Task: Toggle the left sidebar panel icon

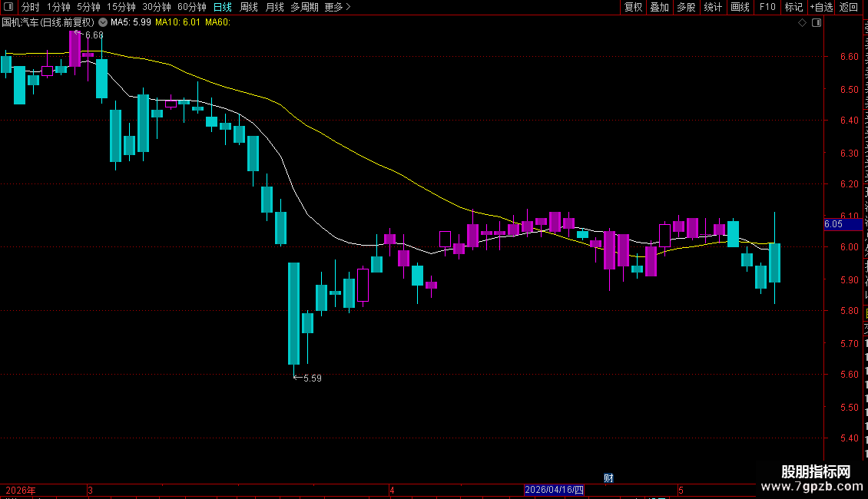Action: pyautogui.click(x=8, y=7)
